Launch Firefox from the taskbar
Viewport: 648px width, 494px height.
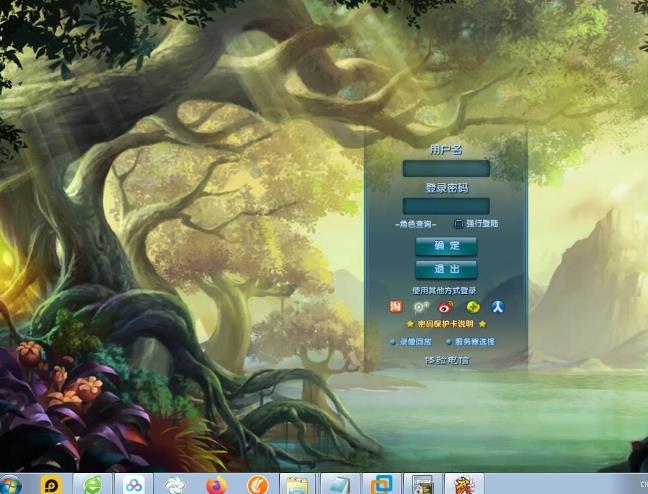coord(217,485)
